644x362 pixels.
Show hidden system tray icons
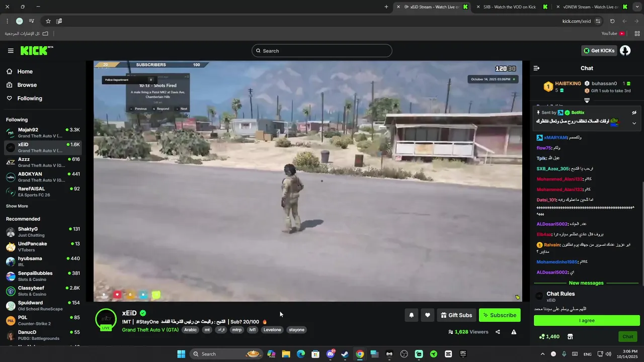[542, 354]
